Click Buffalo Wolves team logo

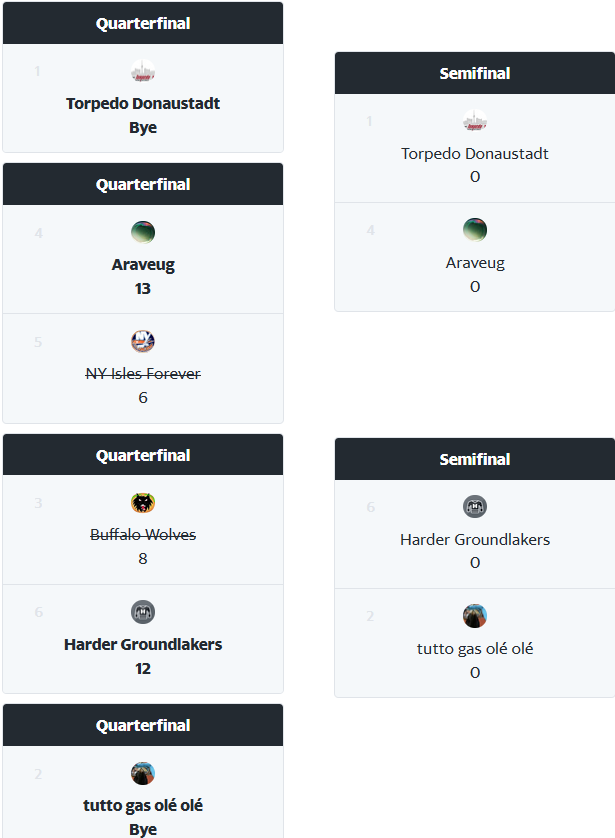143,503
